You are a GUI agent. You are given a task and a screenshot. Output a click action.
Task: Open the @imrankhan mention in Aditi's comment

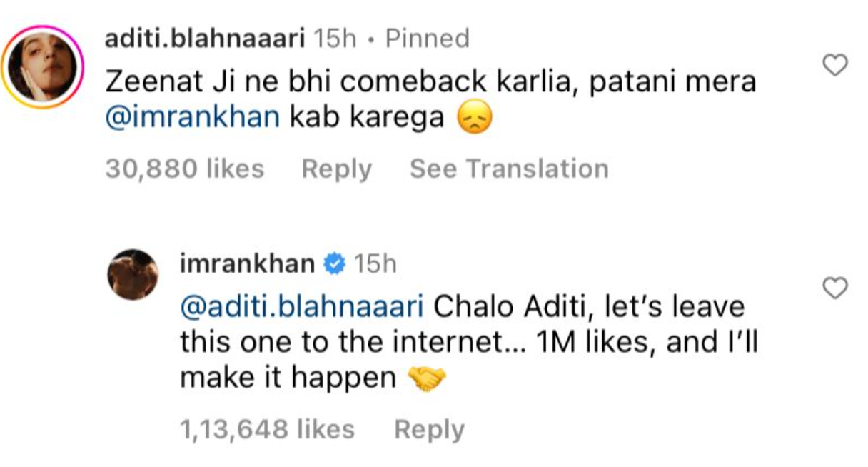(192, 118)
